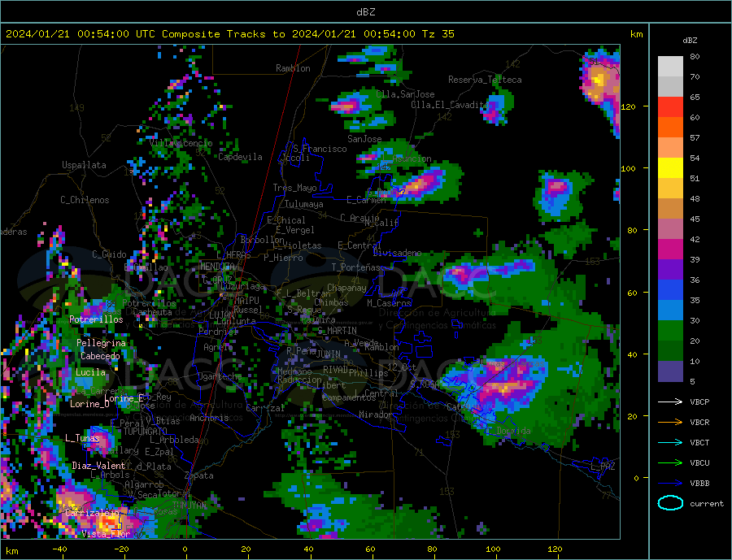Select the magenta 39-42 dBZ swatch

(x=670, y=250)
